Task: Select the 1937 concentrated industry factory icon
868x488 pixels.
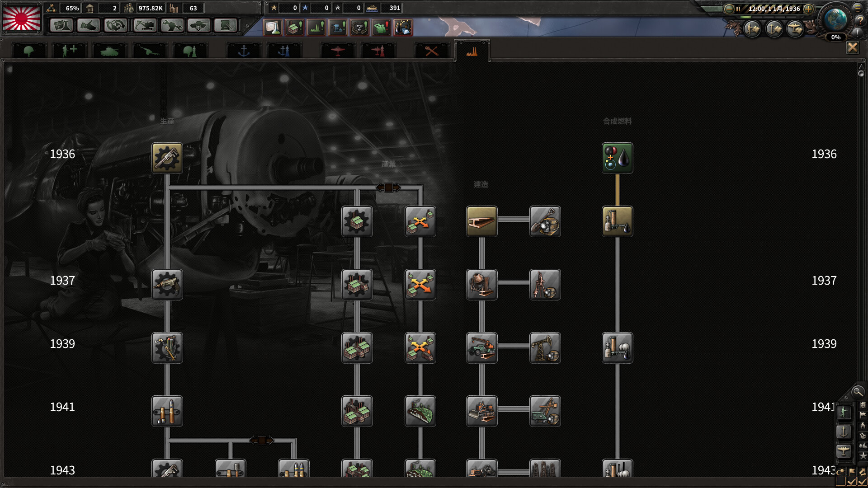Action: (357, 285)
